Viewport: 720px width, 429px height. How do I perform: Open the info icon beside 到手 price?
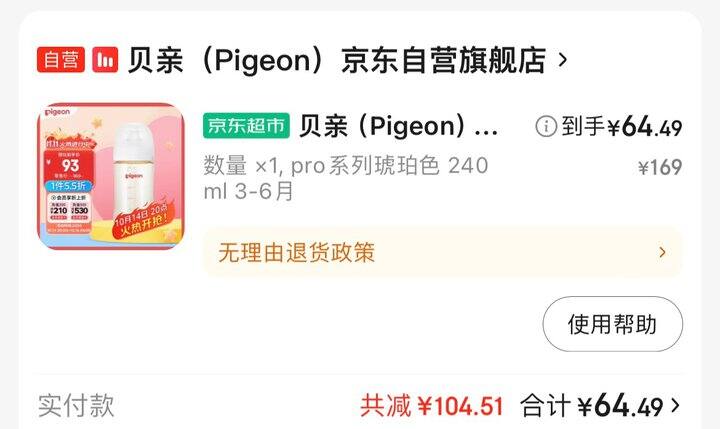[546, 126]
